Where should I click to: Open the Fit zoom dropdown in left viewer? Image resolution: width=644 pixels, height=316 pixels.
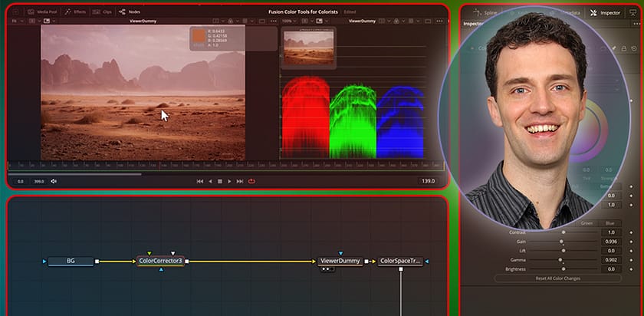point(16,21)
